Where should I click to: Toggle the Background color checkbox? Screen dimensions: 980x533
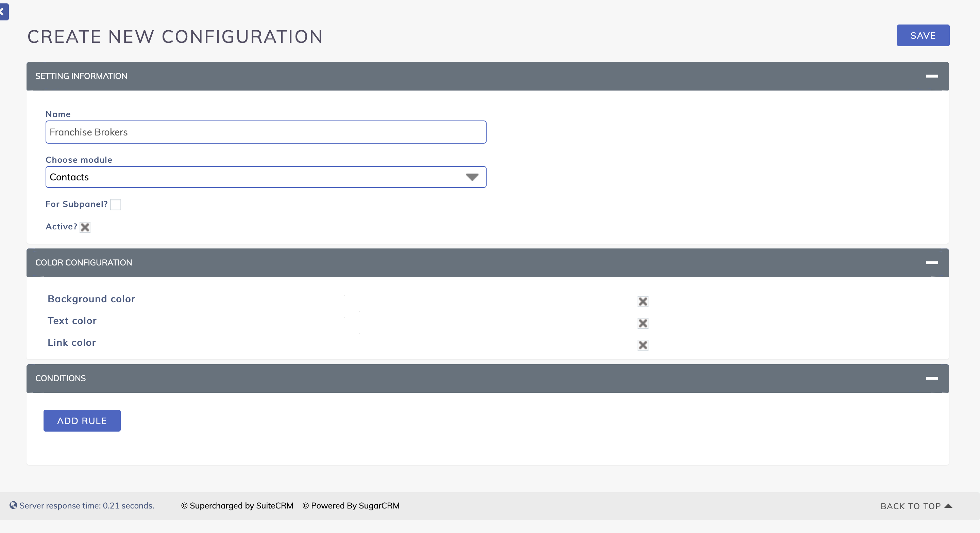(x=643, y=302)
